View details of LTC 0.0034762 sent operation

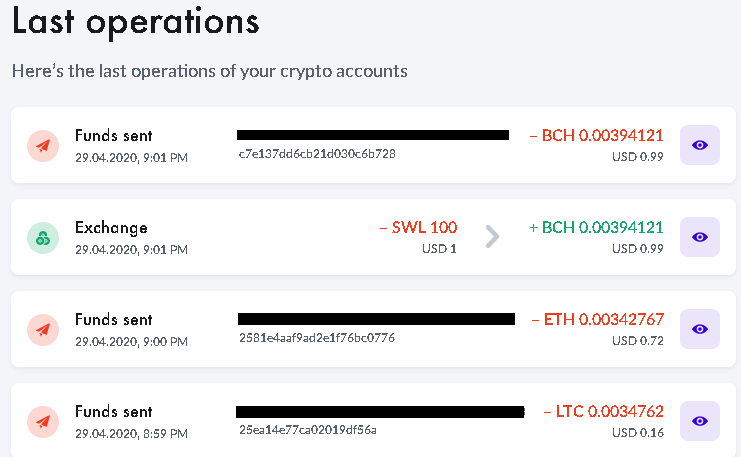point(699,421)
